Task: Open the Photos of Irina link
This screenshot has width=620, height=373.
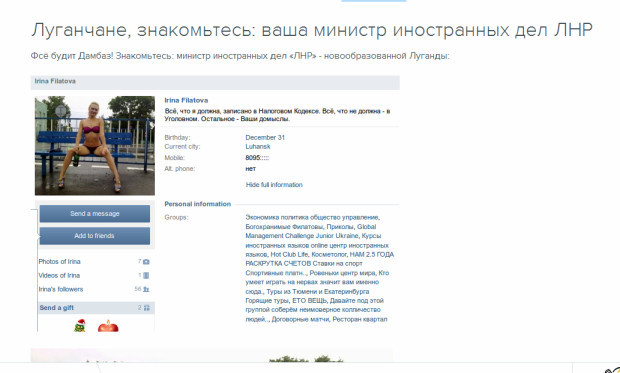Action: [x=59, y=261]
